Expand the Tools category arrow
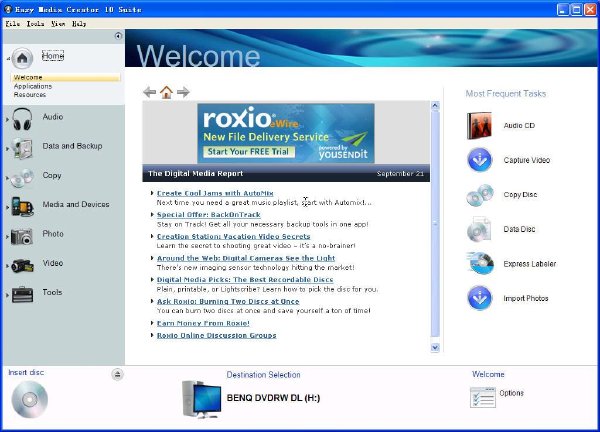The width and height of the screenshot is (600, 432). pyautogui.click(x=7, y=295)
